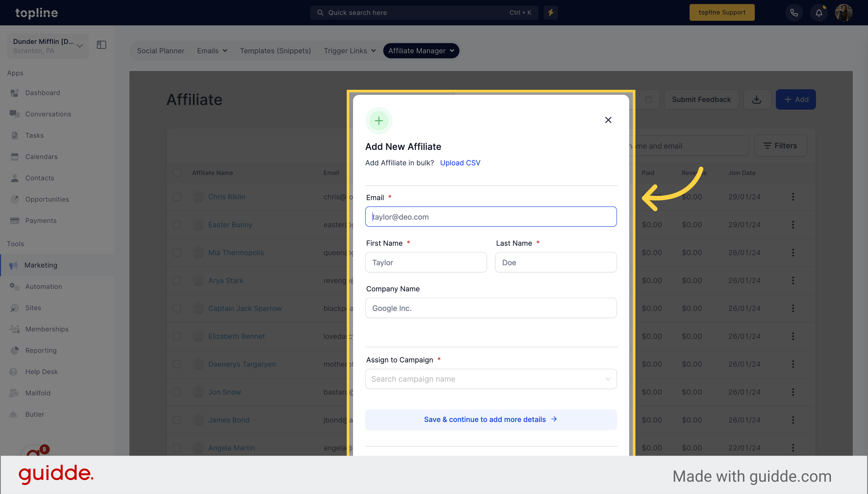The width and height of the screenshot is (868, 494).
Task: Open the notifications bell
Action: [819, 13]
